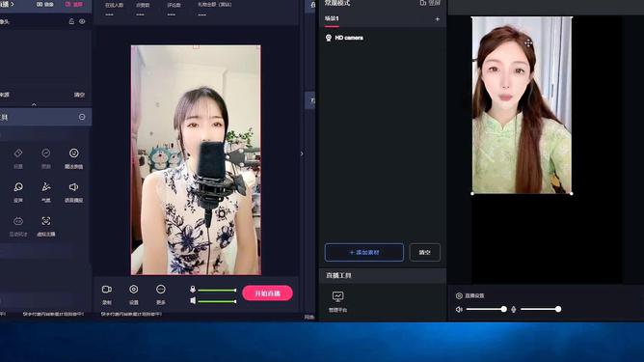Mute the microphone icon beside green slider
Image resolution: width=644 pixels, height=362 pixels.
point(193,290)
